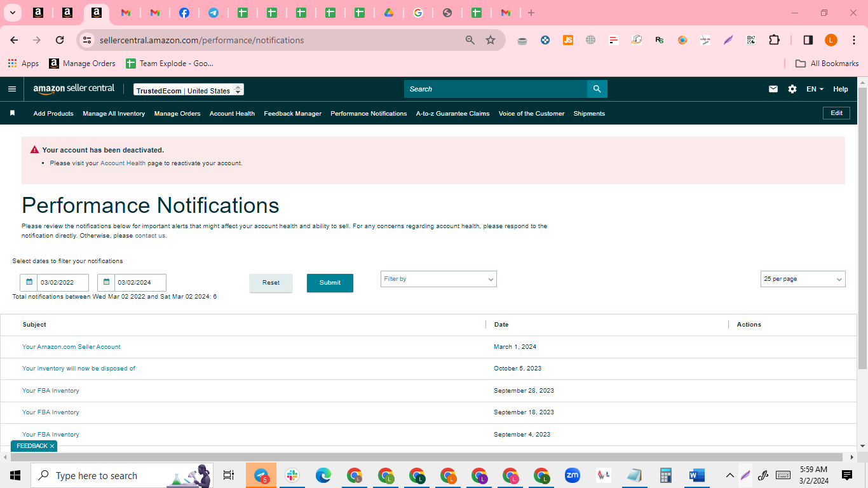Open the tab search chevron in Chrome
The height and width of the screenshot is (488, 868).
[12, 13]
